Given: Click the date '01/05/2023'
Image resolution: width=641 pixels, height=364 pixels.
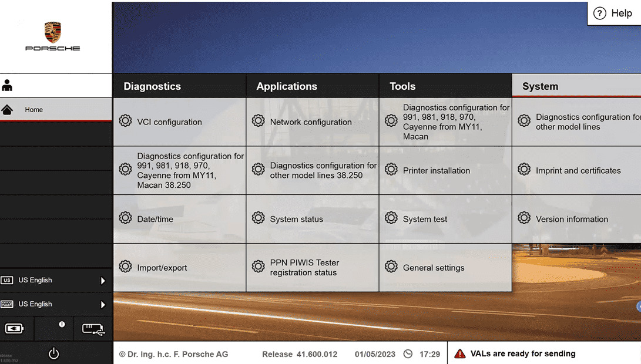Looking at the screenshot, I should [375, 354].
